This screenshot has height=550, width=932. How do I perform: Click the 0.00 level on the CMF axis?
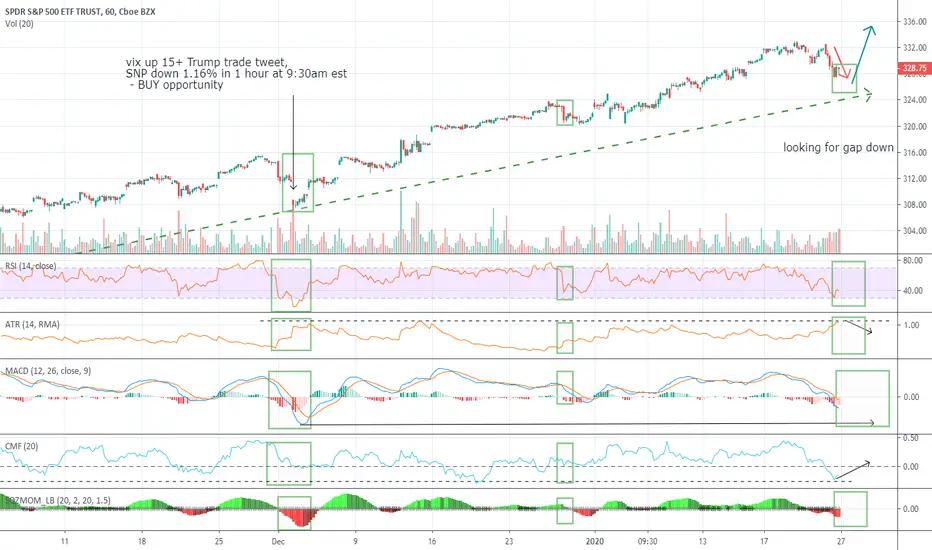pyautogui.click(x=911, y=467)
